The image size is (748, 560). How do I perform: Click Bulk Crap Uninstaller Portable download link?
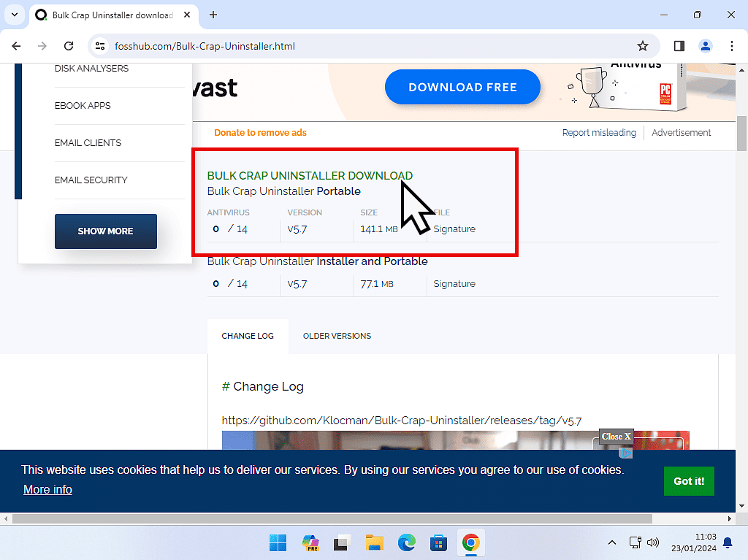tap(283, 191)
